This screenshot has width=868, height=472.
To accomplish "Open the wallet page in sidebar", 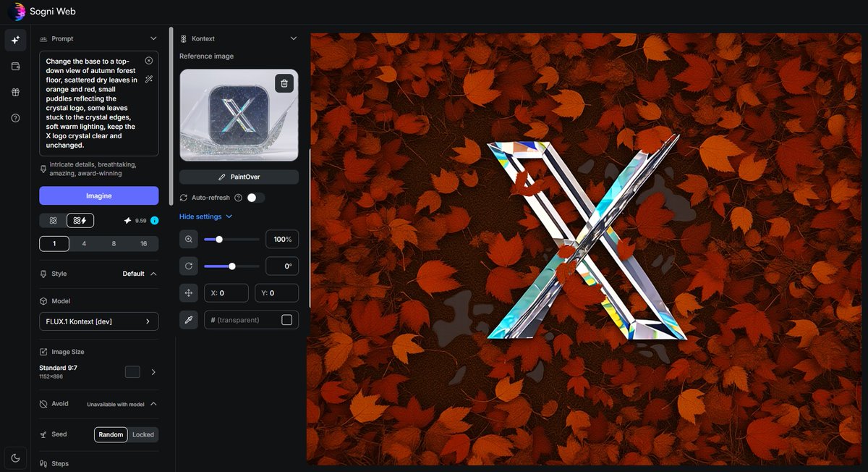I will pos(16,67).
